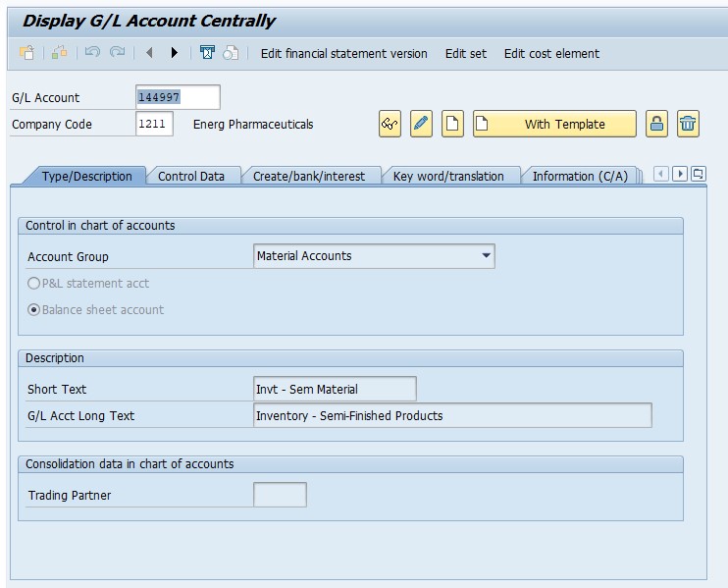Click the Change pencil icon button
Screen dimensions: 728x588
click(421, 124)
